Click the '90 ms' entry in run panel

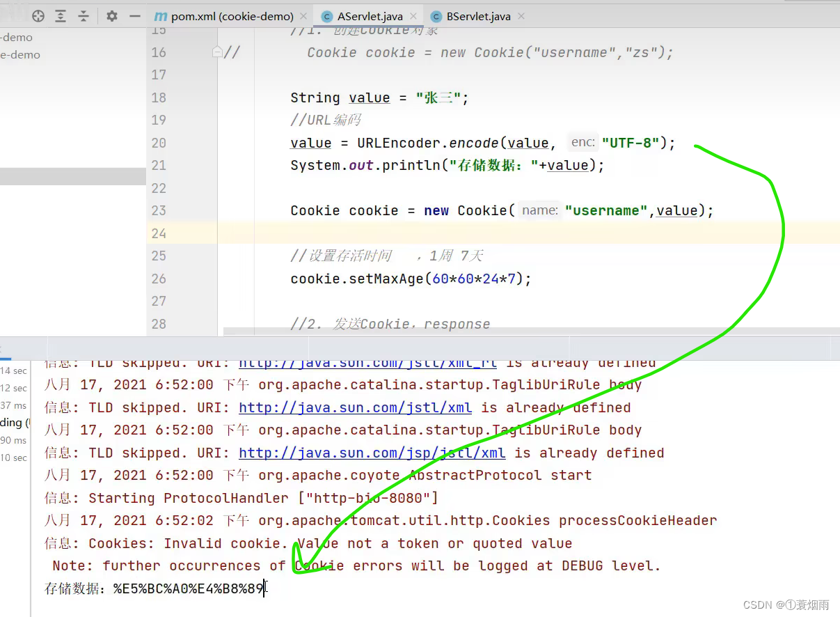[x=13, y=440]
